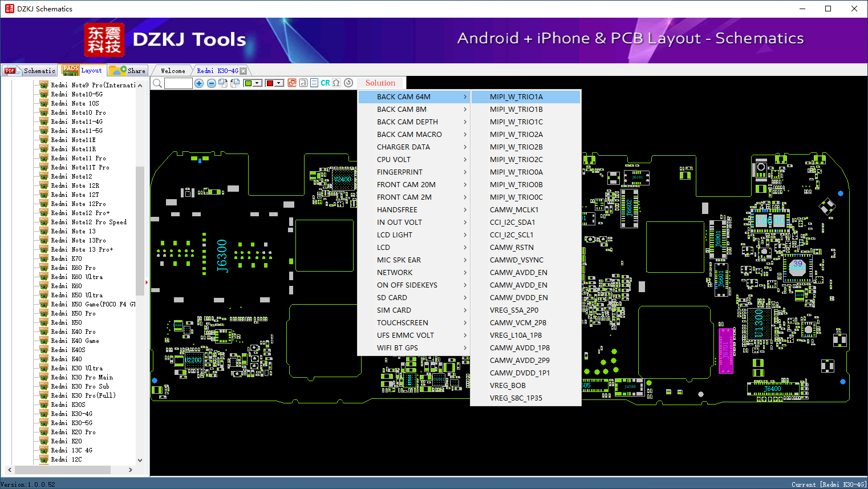This screenshot has width=868, height=489.
Task: Click the DZKJ red logo in banner
Action: point(104,40)
